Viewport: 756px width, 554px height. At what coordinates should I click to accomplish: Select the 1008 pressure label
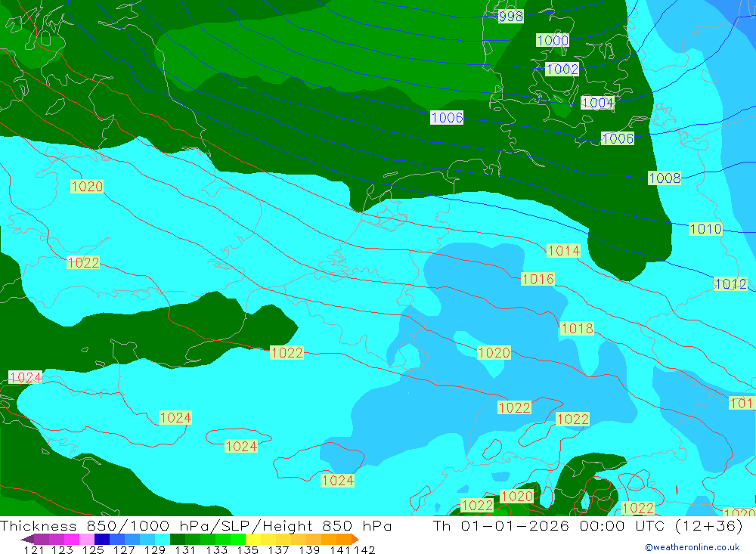point(665,178)
